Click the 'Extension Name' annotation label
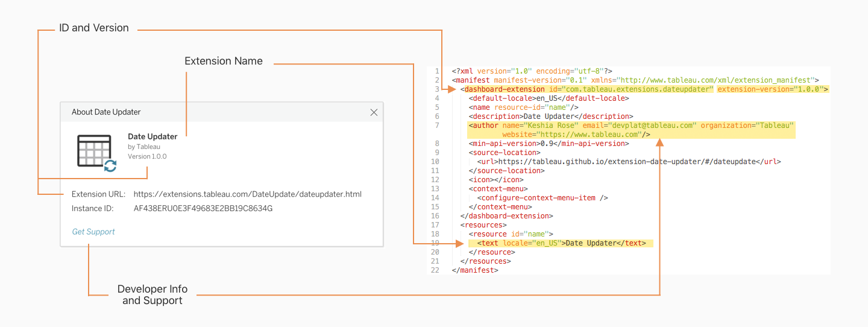The image size is (868, 327). [224, 61]
